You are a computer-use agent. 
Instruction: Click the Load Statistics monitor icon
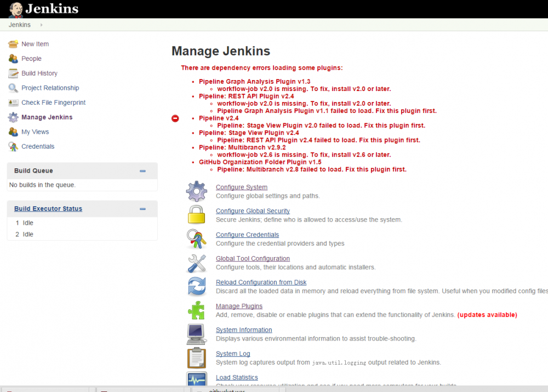(196, 379)
